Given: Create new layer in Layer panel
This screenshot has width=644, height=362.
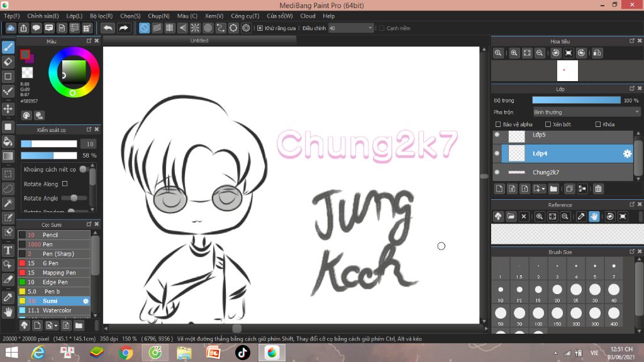Looking at the screenshot, I should click(x=499, y=189).
